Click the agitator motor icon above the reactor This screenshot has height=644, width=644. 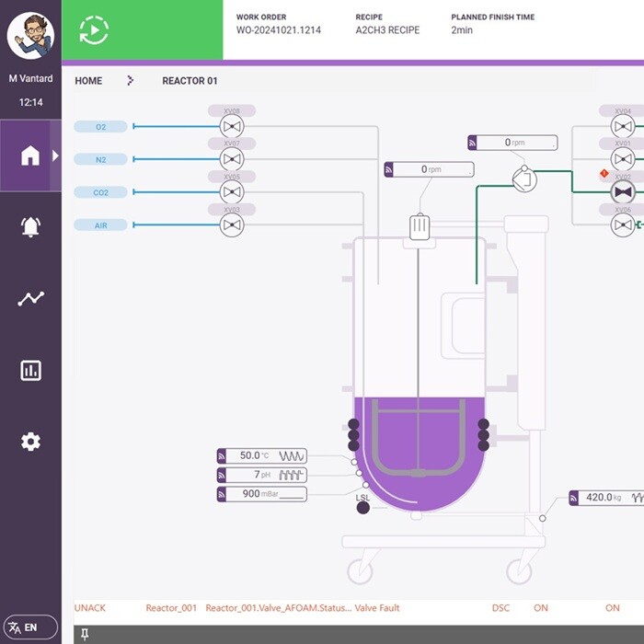click(420, 226)
